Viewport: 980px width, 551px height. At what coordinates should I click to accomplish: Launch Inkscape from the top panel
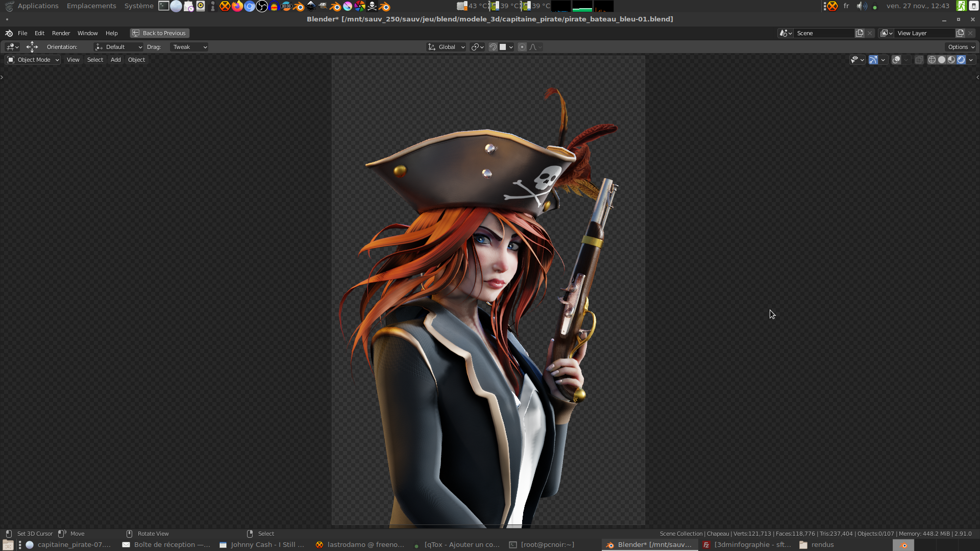311,6
